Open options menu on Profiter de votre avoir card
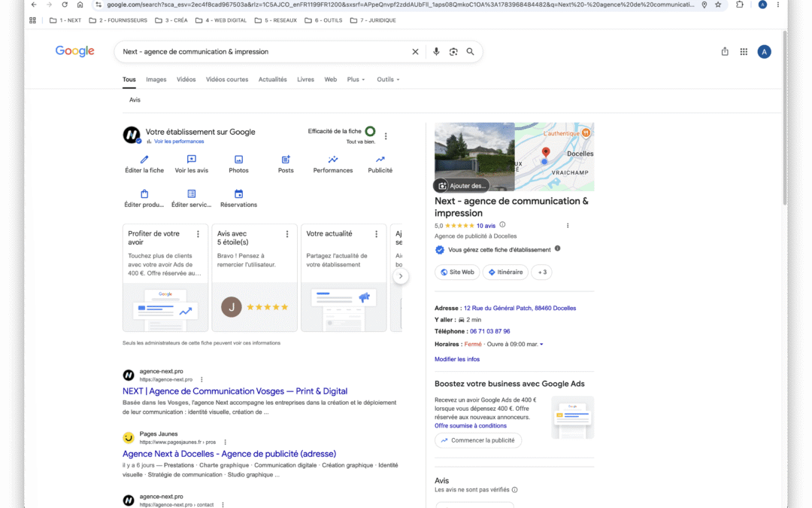The width and height of the screenshot is (812, 508). point(198,234)
